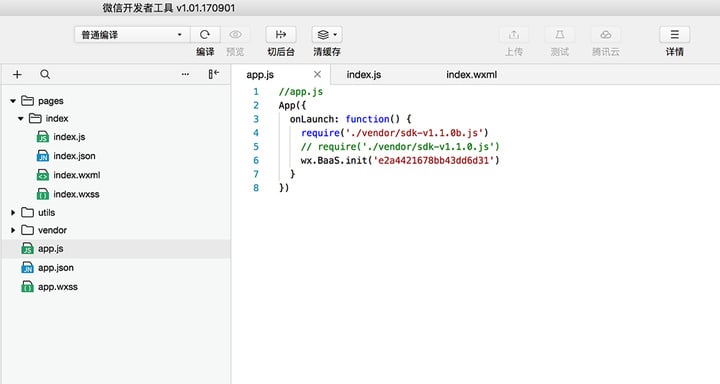Select app.json file name in tree
Viewport: 720px width, 384px height.
coord(56,268)
